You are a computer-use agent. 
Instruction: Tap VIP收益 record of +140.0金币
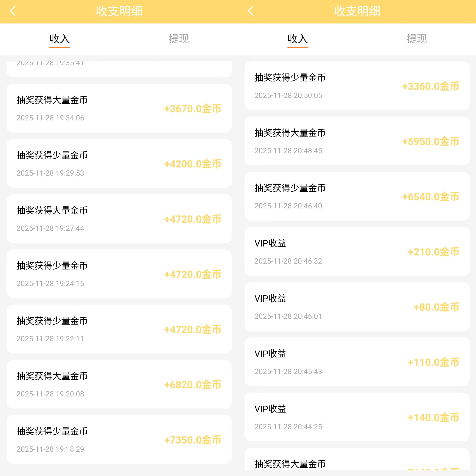tap(357, 417)
